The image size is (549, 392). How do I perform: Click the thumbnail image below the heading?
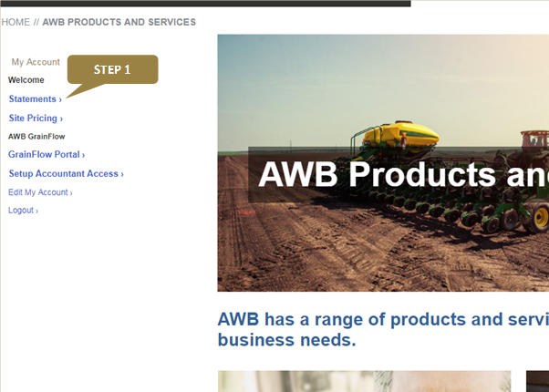[364, 381]
